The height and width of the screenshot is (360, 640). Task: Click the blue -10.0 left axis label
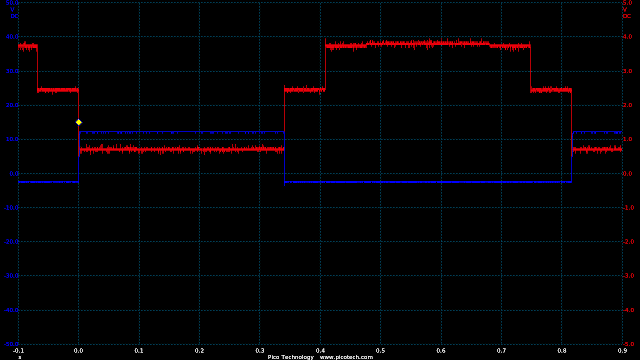[x=11, y=208]
